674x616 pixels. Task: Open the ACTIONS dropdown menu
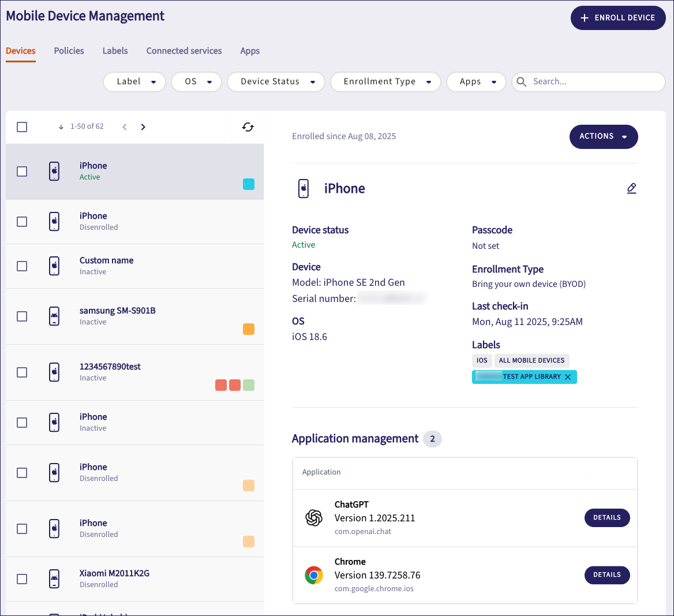[x=603, y=137]
